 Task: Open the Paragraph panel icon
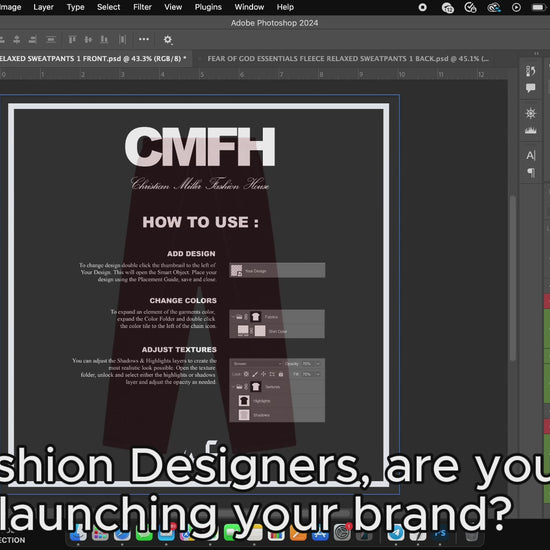coord(531,172)
